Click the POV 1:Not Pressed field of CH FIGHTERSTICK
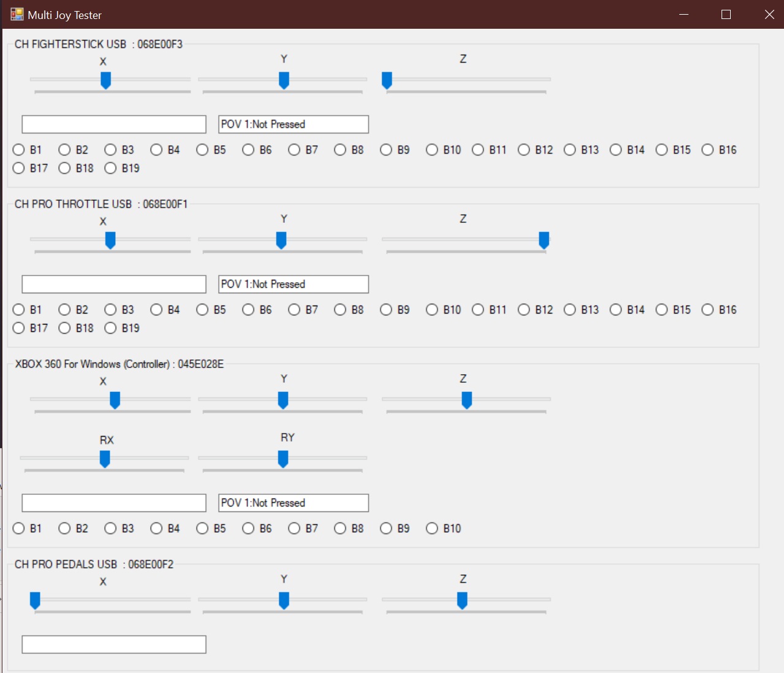 coord(293,124)
